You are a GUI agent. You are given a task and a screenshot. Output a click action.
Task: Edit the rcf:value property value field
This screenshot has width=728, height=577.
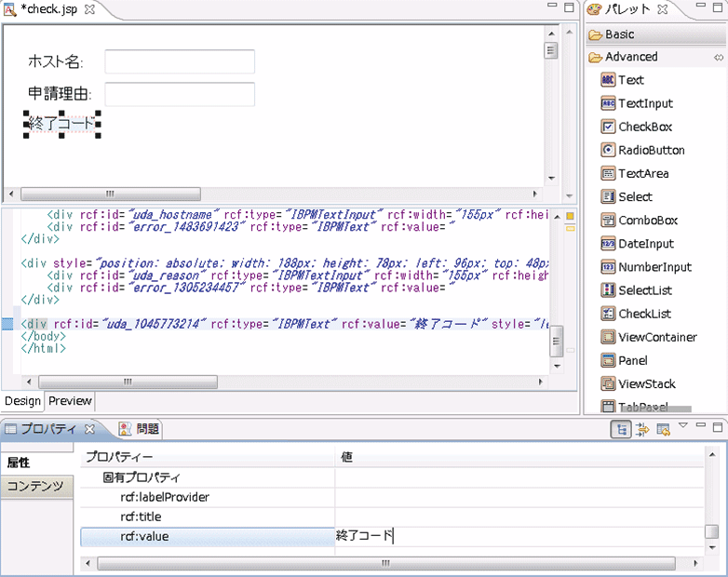click(x=519, y=536)
